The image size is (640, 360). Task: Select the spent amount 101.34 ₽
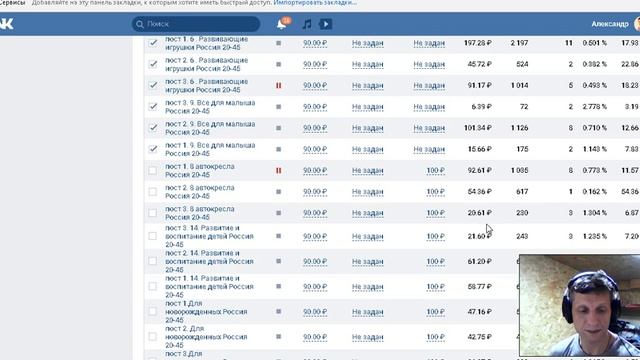pos(478,128)
